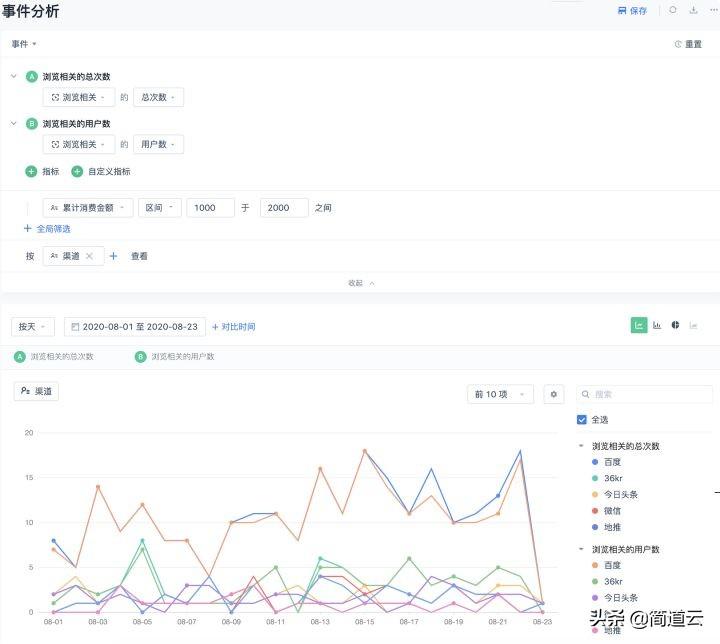Toggle 今日头条 series under 用户数 legend

(x=615, y=598)
